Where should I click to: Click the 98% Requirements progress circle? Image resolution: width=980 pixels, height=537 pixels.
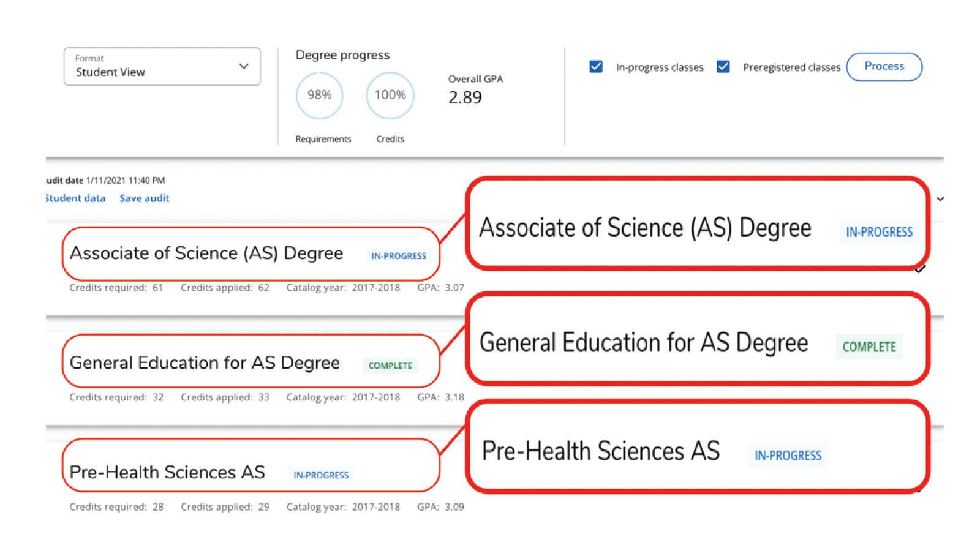[319, 96]
